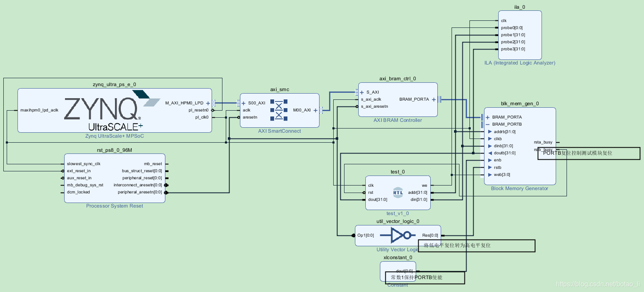Expand the M00_AXI interface on axi_smc

315,110
